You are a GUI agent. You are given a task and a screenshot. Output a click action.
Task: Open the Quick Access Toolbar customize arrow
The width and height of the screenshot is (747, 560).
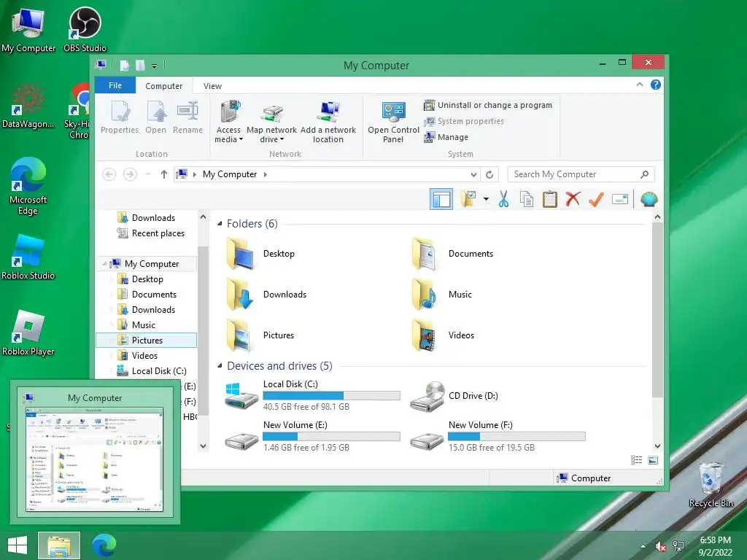pyautogui.click(x=154, y=66)
